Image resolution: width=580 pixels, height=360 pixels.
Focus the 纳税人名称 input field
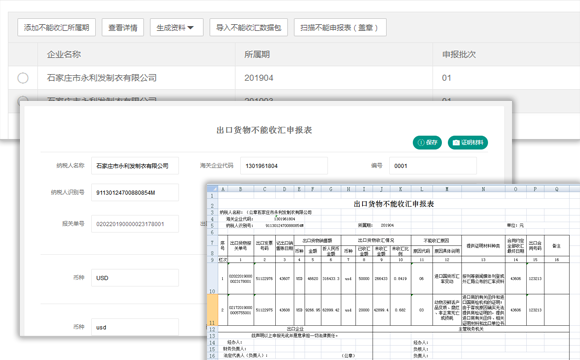coord(135,166)
